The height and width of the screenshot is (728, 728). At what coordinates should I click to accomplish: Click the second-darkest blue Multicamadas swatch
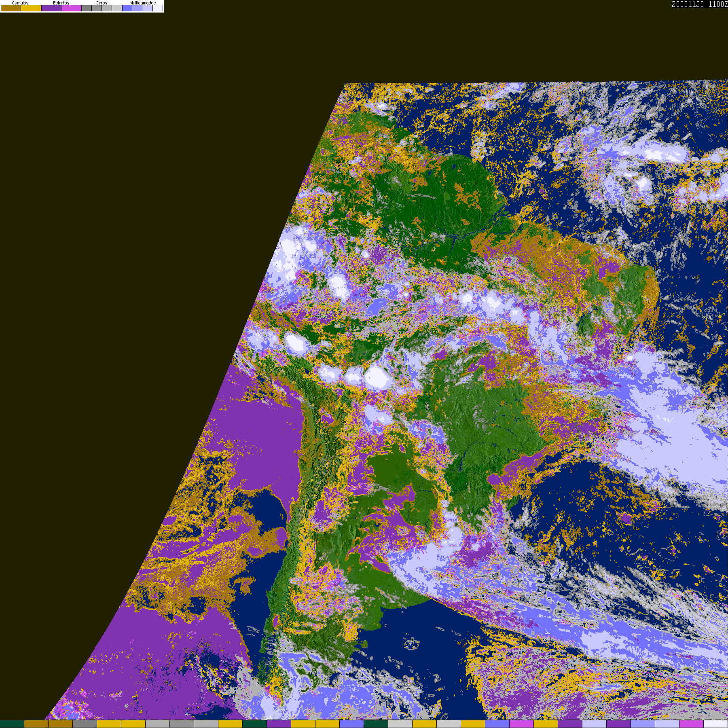tap(137, 8)
